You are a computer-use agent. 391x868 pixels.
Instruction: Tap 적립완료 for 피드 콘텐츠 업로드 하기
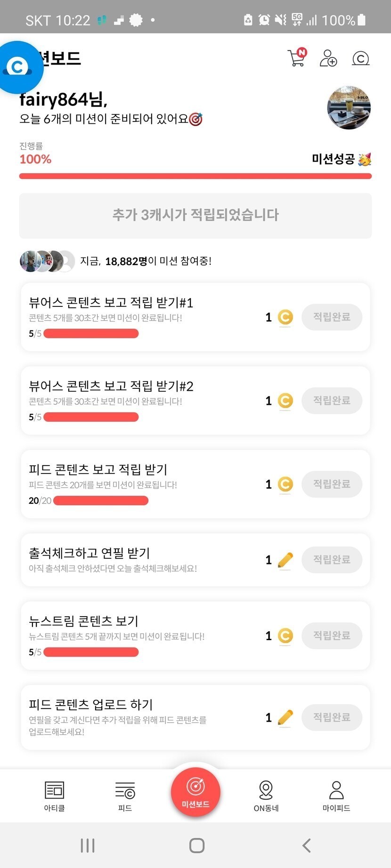point(332,717)
